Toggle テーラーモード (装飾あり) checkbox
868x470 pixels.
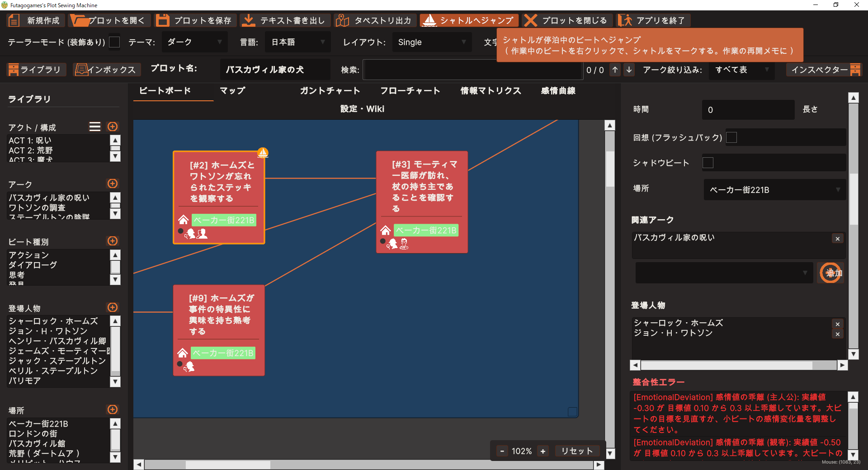pos(115,42)
